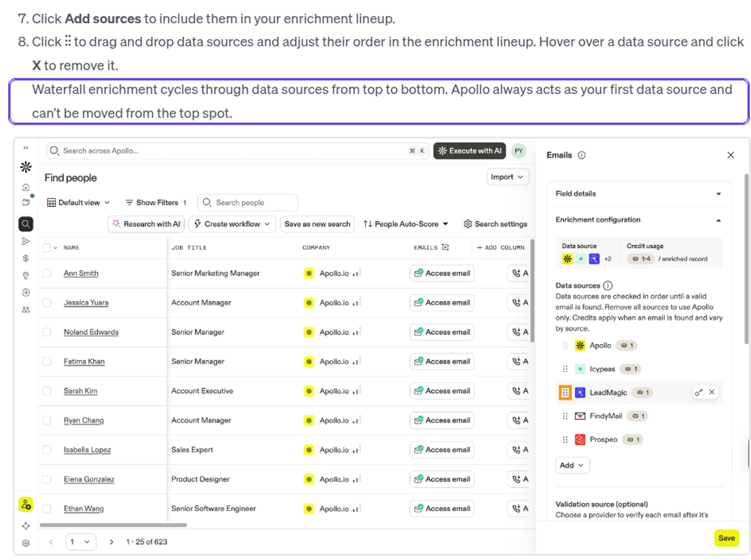Viewport: 751px width, 560px height.
Task: Click the horizontal table scrollbar
Action: [114, 525]
